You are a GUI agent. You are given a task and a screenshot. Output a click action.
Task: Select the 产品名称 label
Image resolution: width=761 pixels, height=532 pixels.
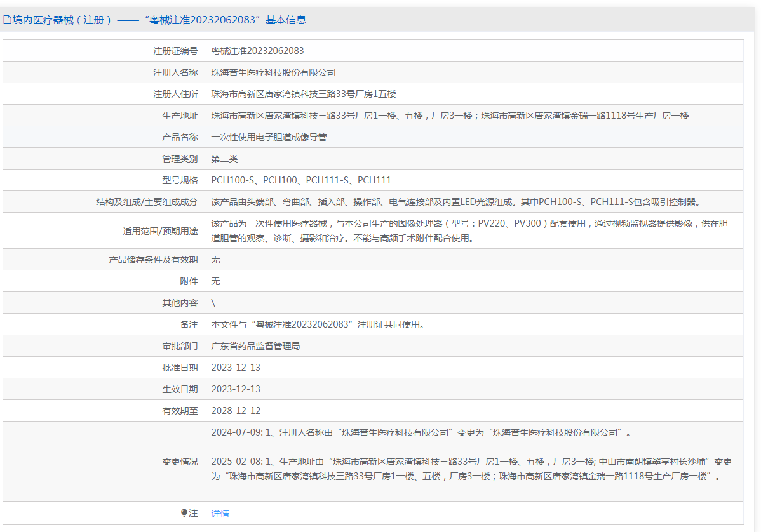[180, 137]
